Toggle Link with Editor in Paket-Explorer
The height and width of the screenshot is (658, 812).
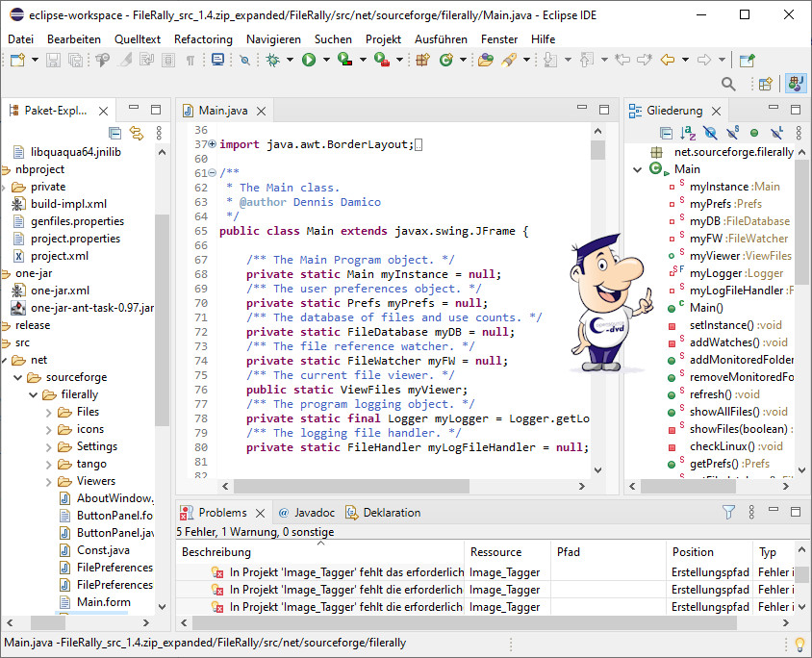[137, 133]
